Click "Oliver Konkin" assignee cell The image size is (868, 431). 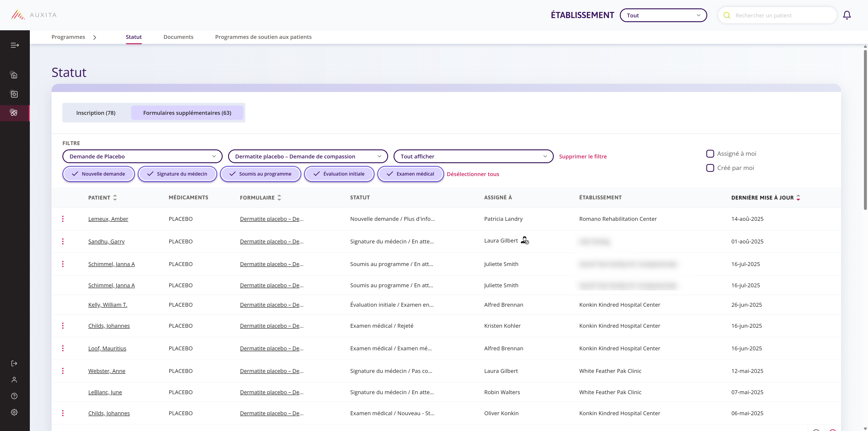click(501, 413)
